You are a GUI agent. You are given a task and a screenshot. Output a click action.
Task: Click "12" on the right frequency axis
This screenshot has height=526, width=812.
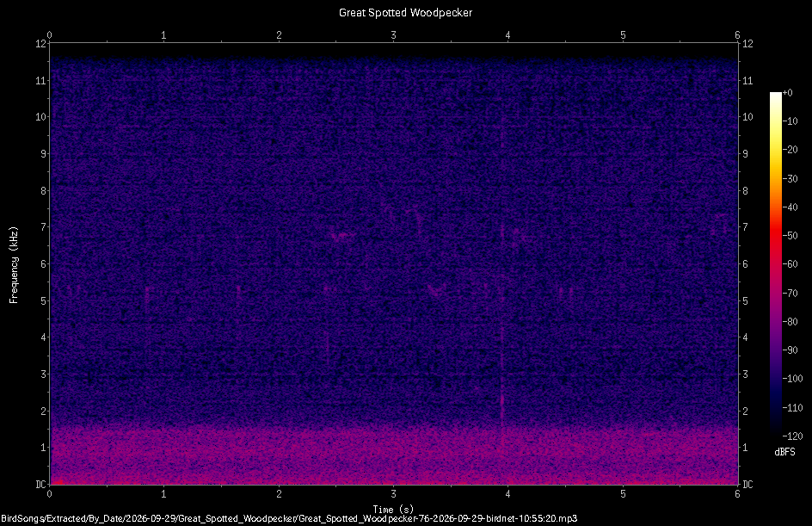[747, 44]
